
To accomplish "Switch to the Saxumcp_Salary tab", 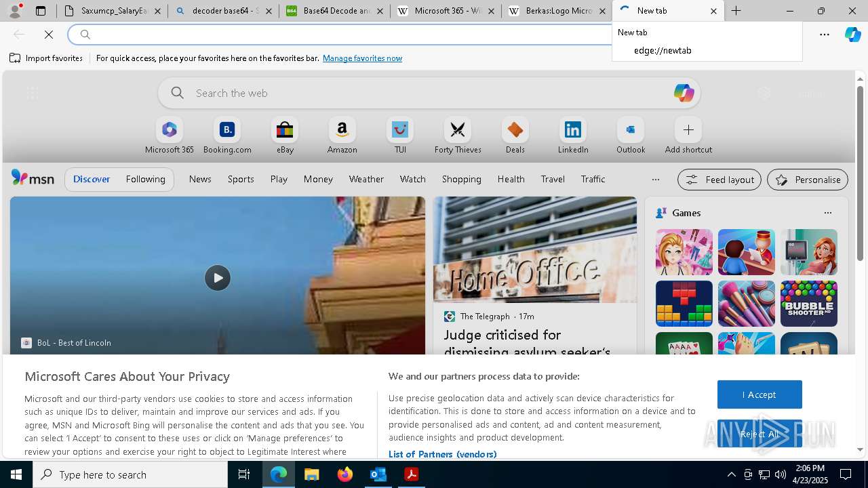I will pyautogui.click(x=112, y=11).
